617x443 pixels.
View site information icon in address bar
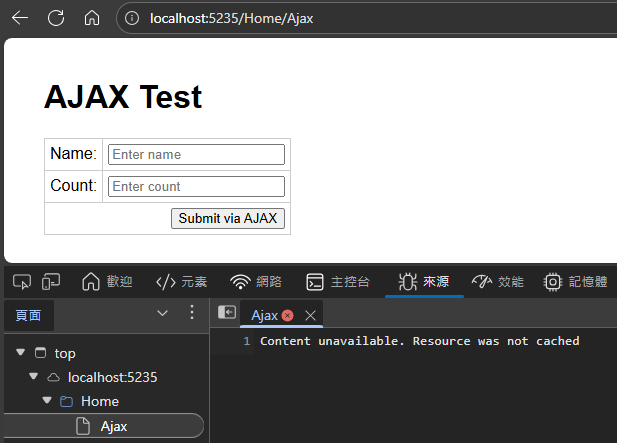132,18
